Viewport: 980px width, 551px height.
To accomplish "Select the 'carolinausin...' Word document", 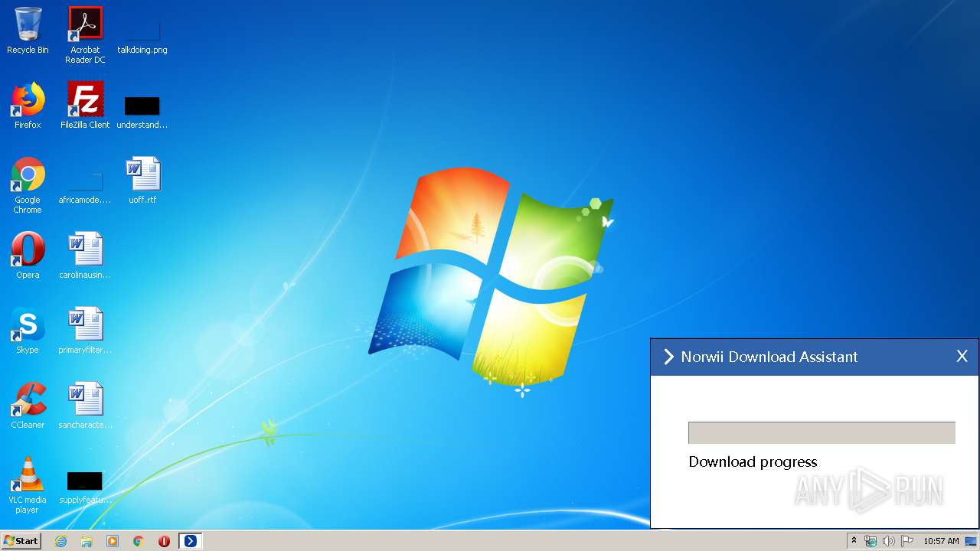I will tap(85, 256).
